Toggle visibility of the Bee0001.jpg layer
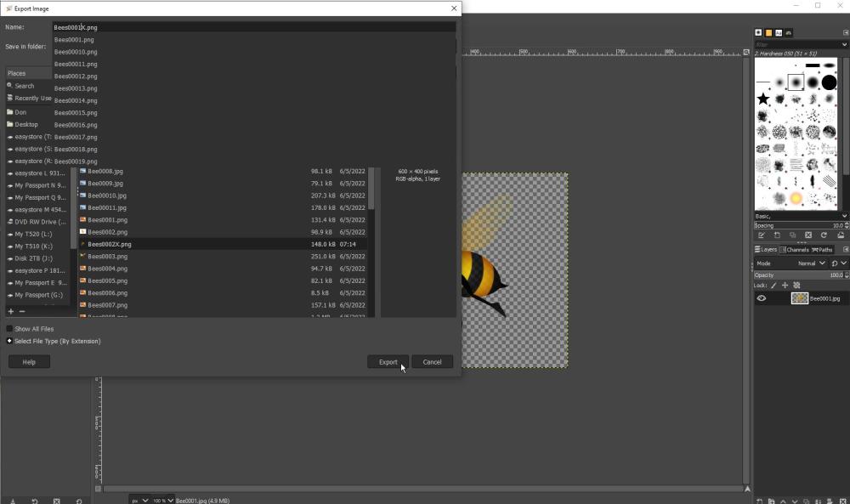850x504 pixels. pyautogui.click(x=762, y=298)
